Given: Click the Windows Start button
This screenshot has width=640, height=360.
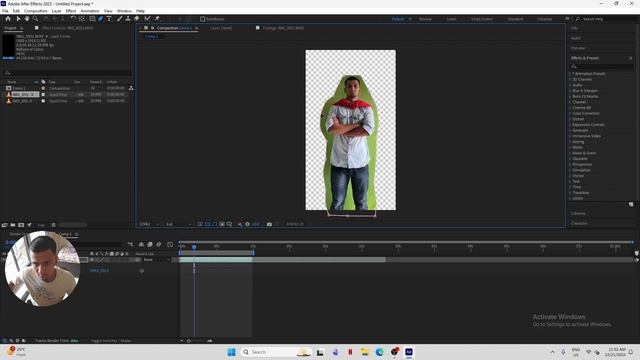Looking at the screenshot, I should pos(231,352).
